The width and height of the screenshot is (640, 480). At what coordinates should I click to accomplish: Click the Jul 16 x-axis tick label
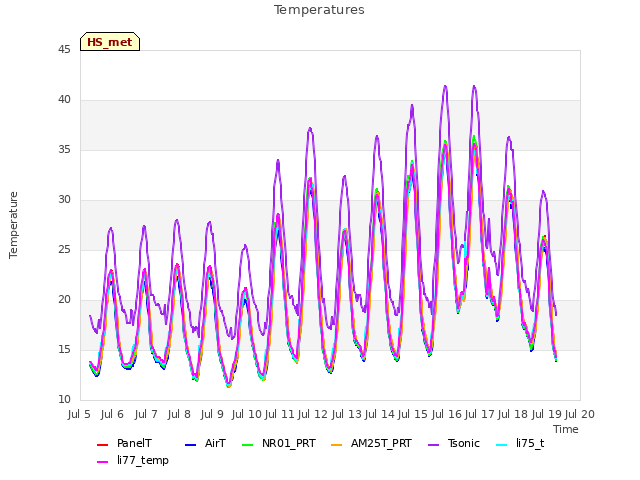pyautogui.click(x=446, y=414)
